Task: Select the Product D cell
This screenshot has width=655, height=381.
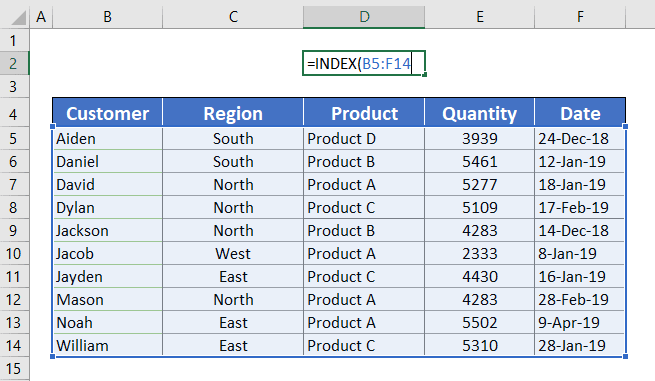Action: [364, 139]
